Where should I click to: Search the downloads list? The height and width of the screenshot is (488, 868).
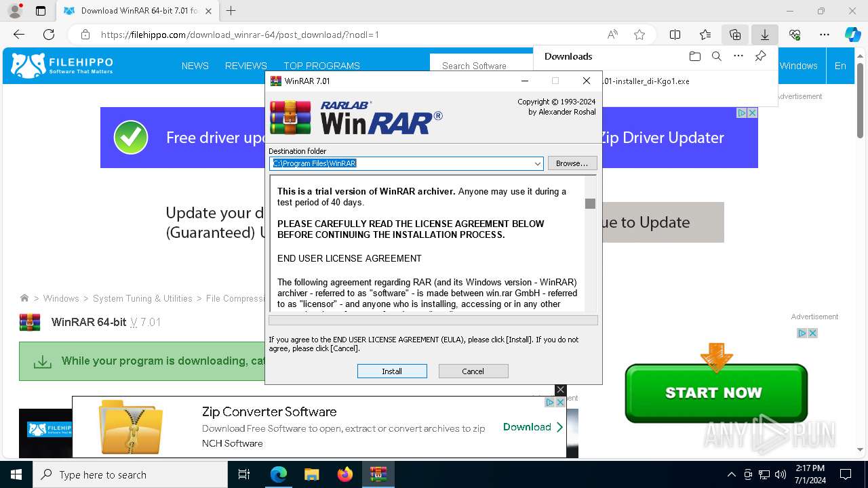(716, 56)
